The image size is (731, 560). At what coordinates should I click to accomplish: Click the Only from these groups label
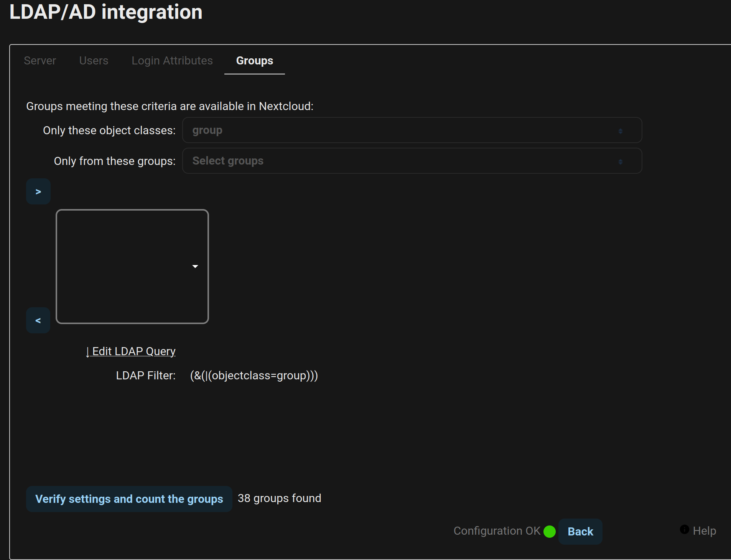click(115, 161)
